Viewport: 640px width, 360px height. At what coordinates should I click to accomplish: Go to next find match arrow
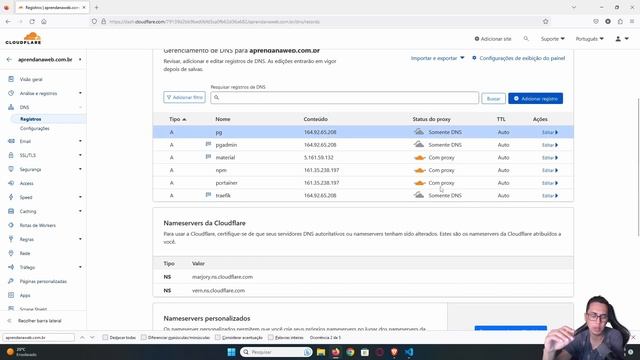pos(92,338)
